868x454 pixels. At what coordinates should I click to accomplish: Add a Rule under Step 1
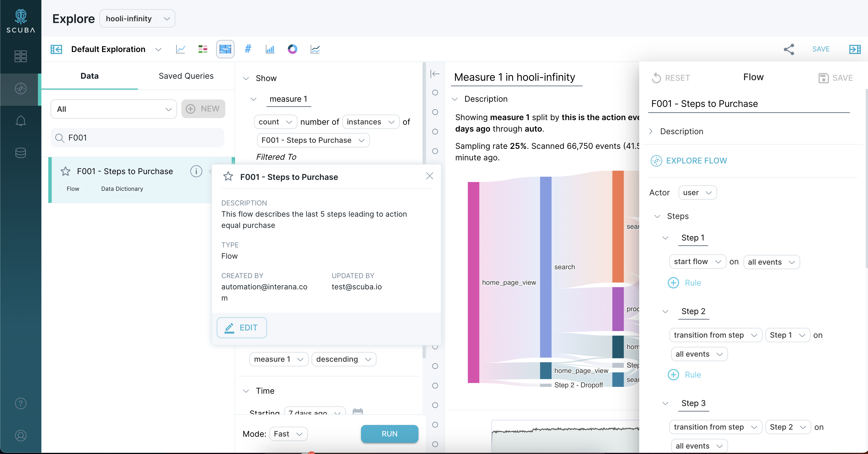(684, 283)
